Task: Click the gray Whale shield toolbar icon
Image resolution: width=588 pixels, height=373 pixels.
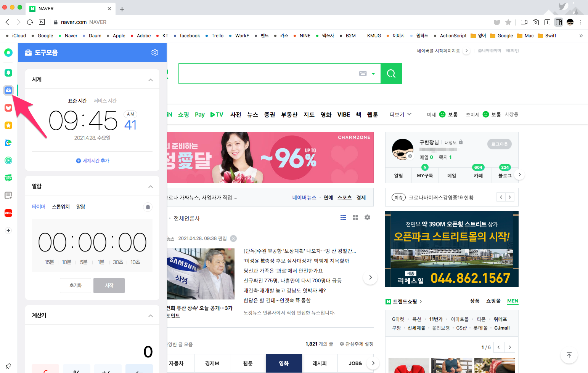Action: (497, 22)
